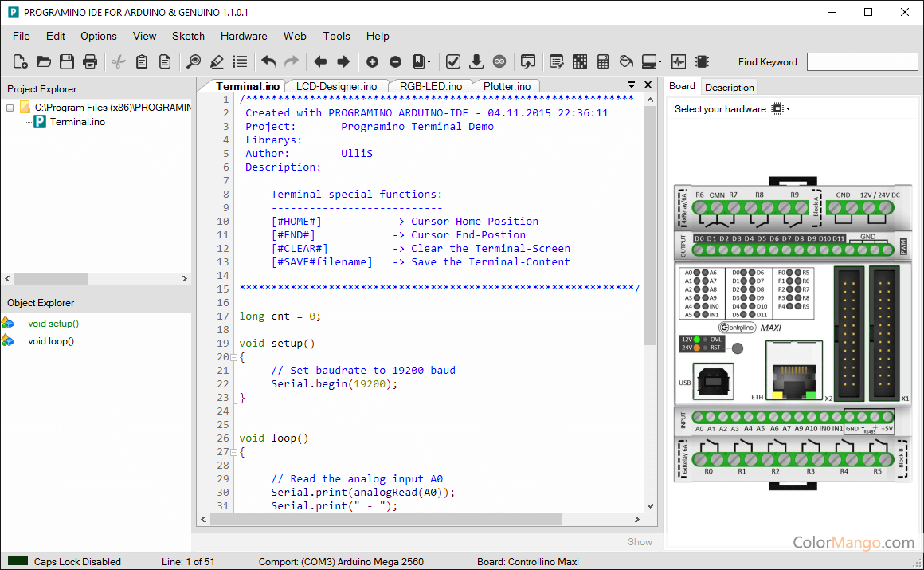The image size is (924, 570).
Task: Open the bookmark icon dropdown arrow
Action: (429, 62)
